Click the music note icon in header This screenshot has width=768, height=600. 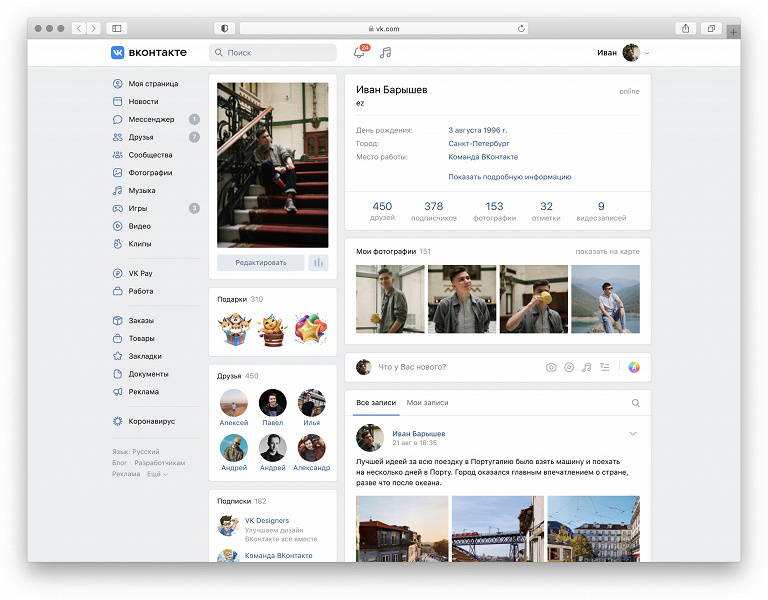(x=385, y=52)
